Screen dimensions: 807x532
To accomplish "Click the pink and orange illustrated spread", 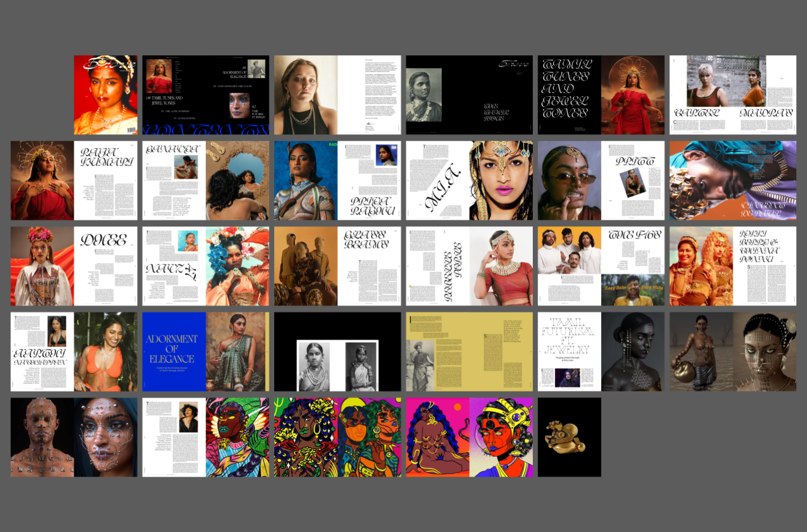I will tap(469, 437).
